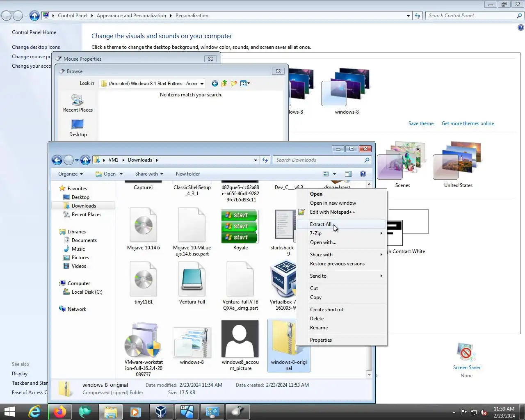Screen dimensions: 525x420
Task: Open the Documents library
Action: pos(84,240)
